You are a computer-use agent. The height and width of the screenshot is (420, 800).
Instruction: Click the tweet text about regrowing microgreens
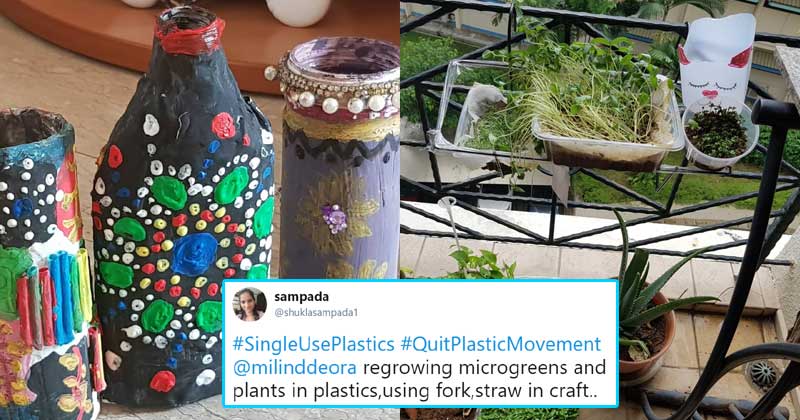click(419, 379)
